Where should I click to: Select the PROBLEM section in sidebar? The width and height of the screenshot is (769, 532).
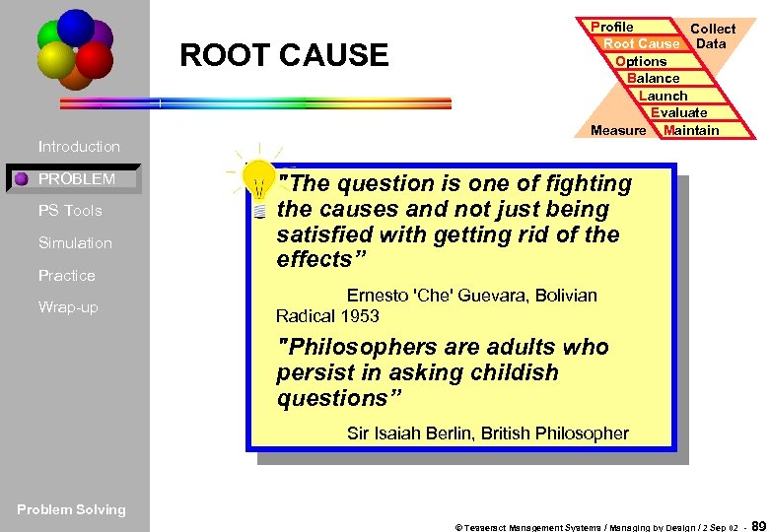(74, 178)
